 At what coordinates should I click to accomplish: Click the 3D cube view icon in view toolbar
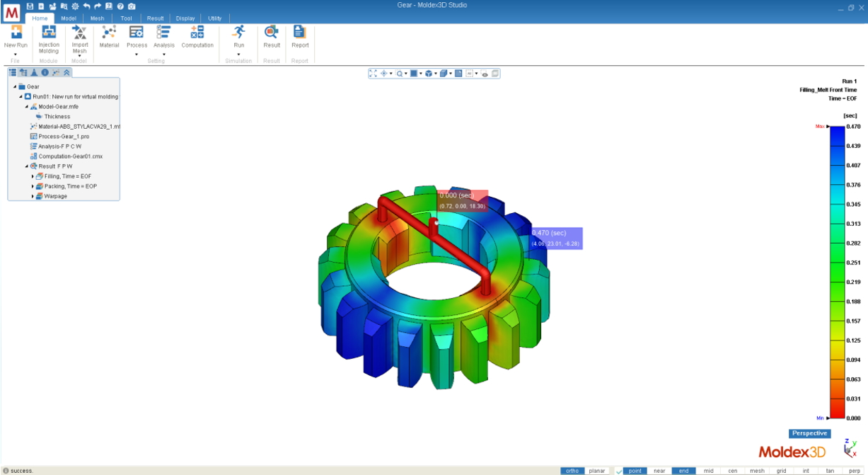[x=429, y=73]
